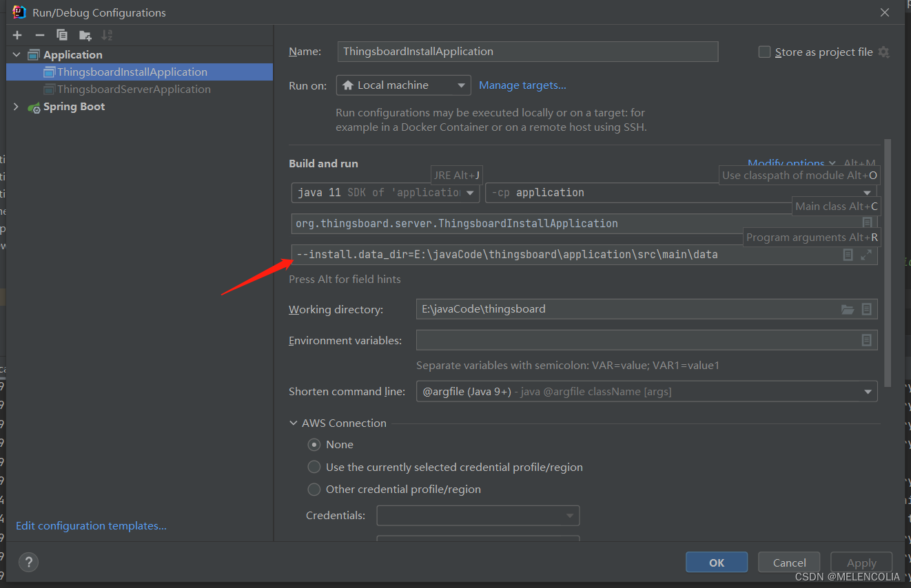Click the dialog vertical scrollbar
911x588 pixels.
[x=888, y=262]
